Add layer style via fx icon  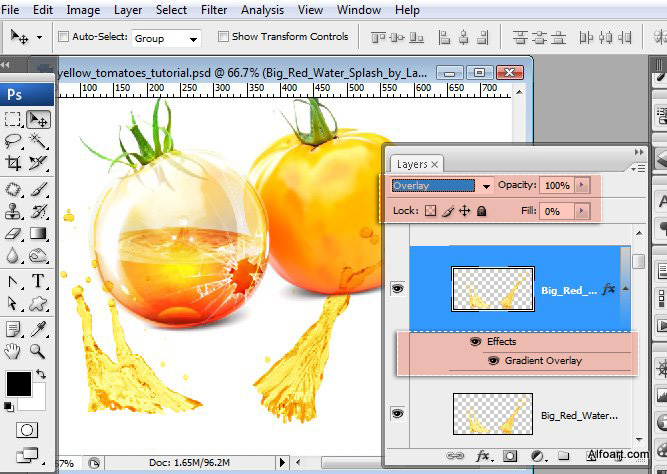coord(483,456)
